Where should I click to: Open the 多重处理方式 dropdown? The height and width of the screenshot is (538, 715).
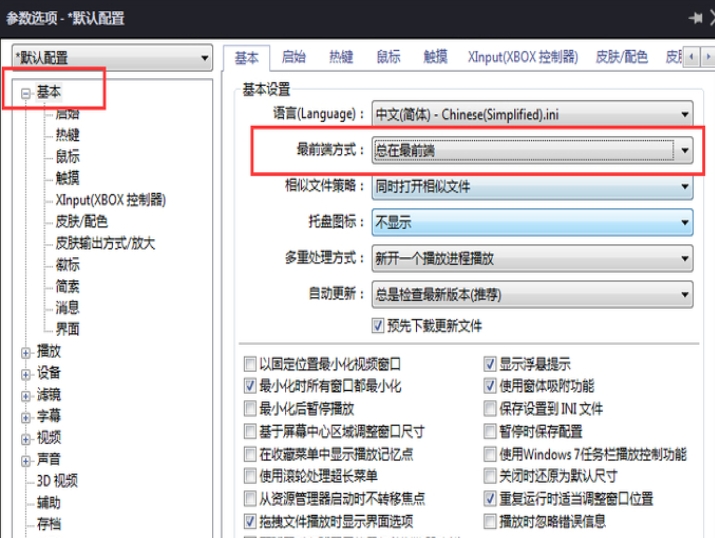pos(532,259)
